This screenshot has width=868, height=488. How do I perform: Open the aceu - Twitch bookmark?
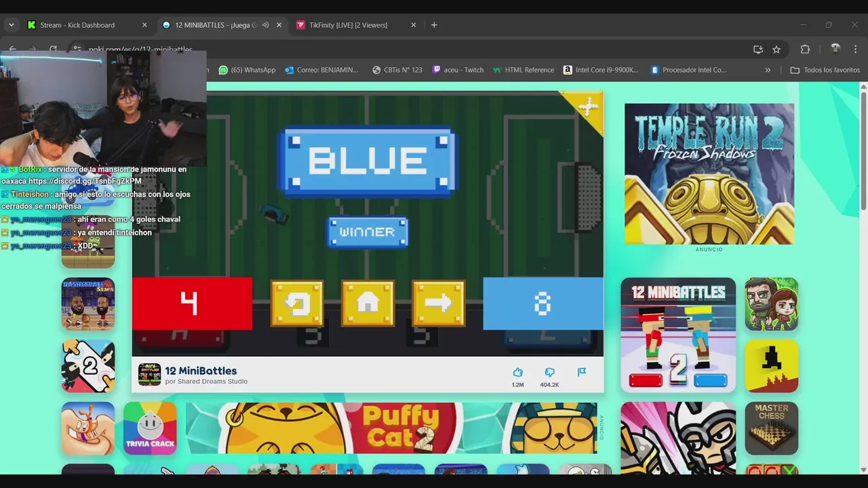pos(458,70)
